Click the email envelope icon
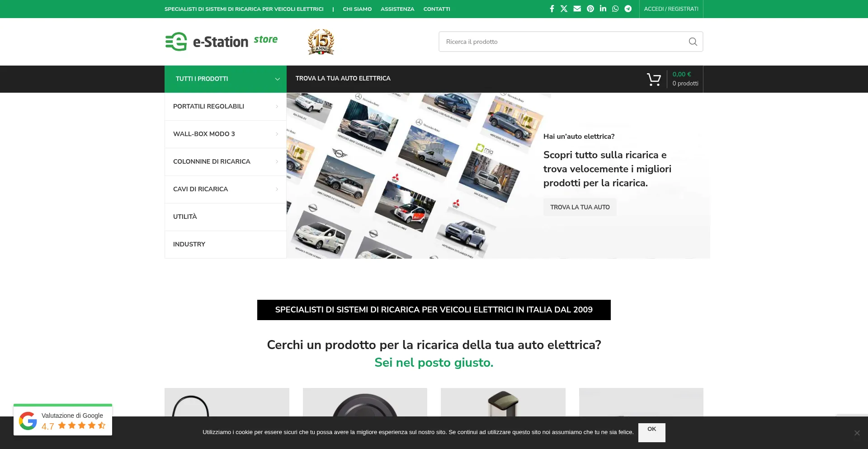 [x=577, y=9]
